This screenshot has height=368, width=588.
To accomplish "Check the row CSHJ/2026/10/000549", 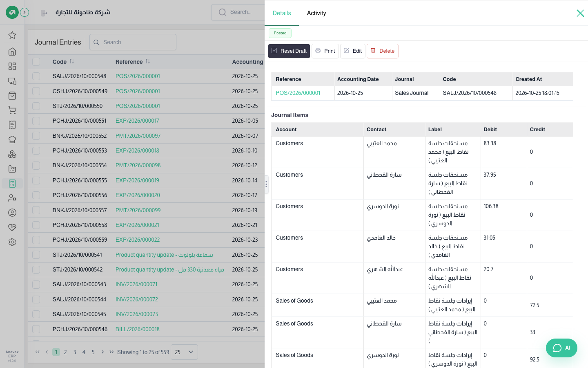I will [x=36, y=91].
